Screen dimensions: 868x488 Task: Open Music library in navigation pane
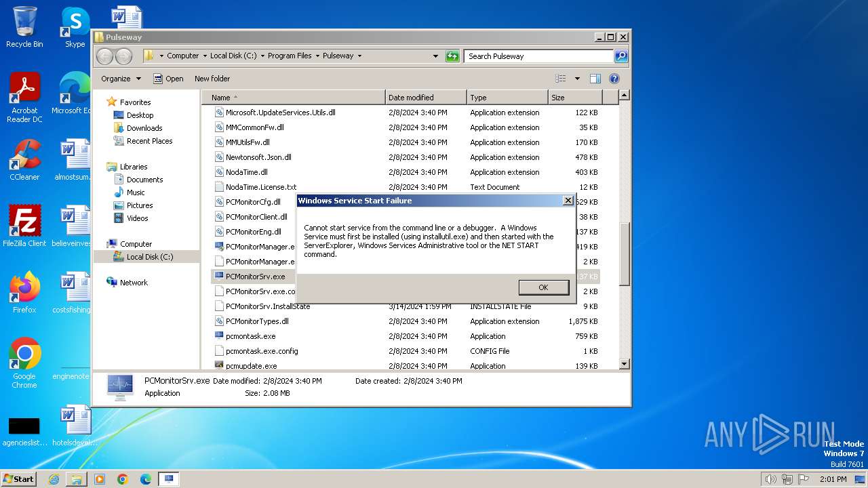(136, 192)
